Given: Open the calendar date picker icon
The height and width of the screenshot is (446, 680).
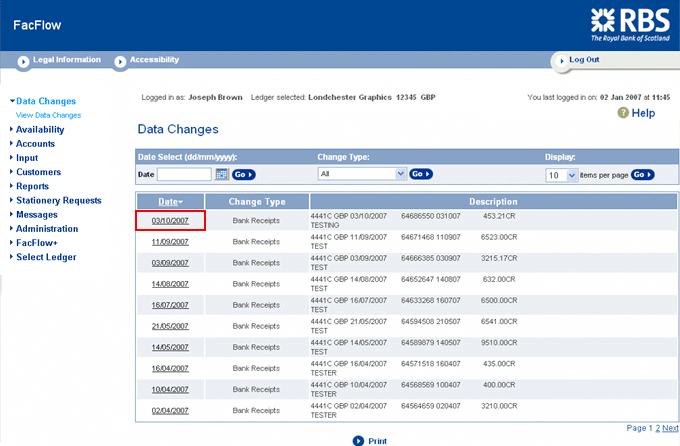Looking at the screenshot, I should (222, 174).
